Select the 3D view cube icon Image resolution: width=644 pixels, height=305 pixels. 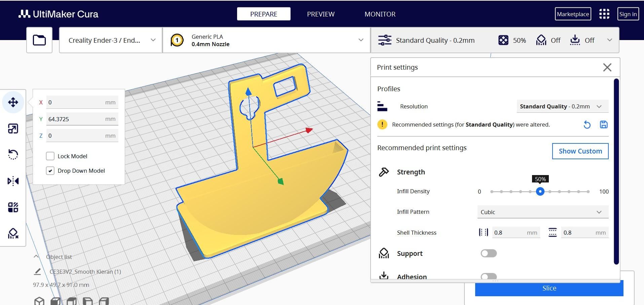click(39, 301)
